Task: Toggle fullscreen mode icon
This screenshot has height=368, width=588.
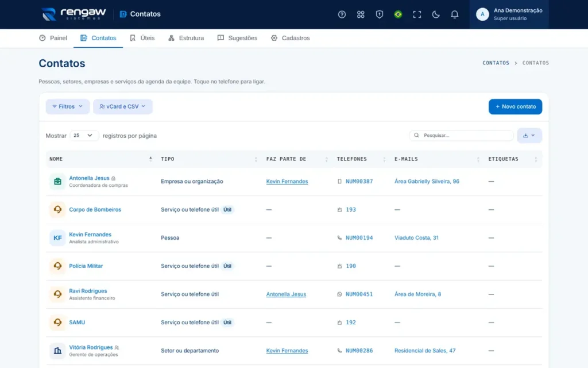Action: click(x=417, y=14)
